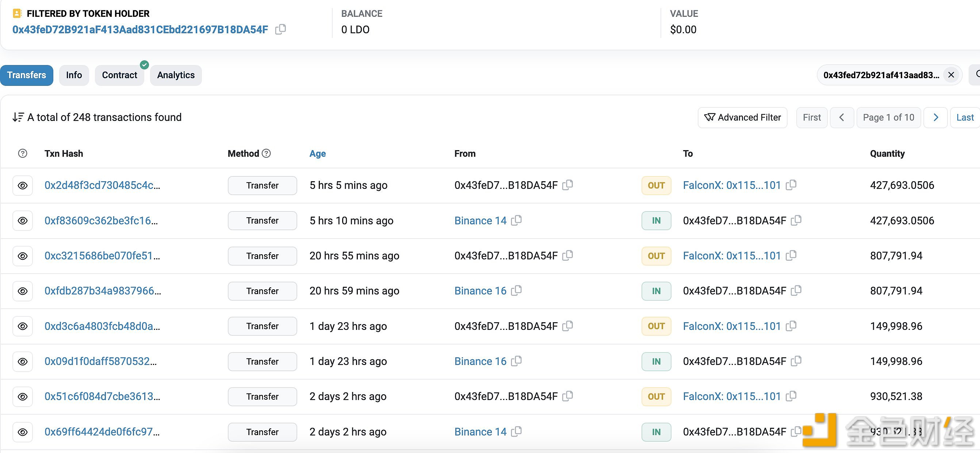
Task: Click the Analytics tab
Action: pos(176,75)
